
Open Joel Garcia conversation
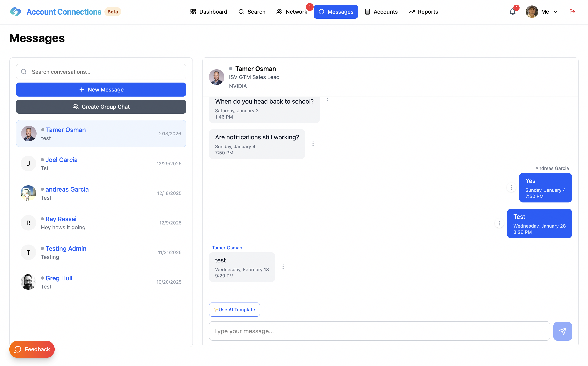tap(101, 164)
